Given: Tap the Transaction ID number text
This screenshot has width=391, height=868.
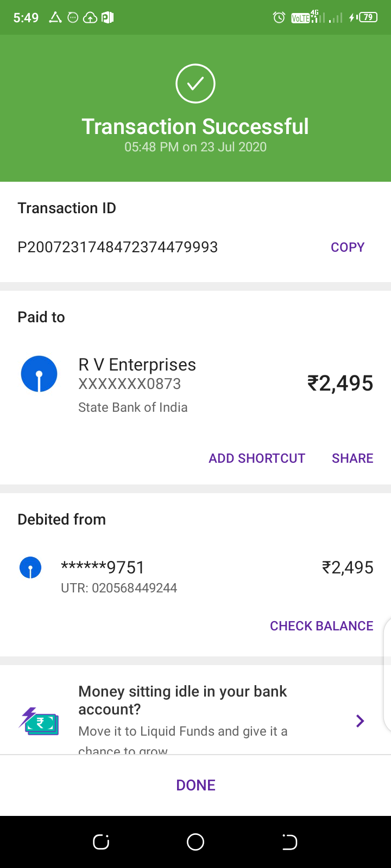Looking at the screenshot, I should point(118,247).
